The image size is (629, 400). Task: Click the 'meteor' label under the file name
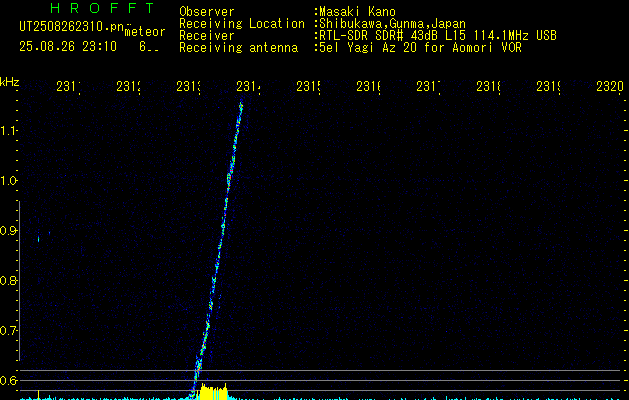coord(145,32)
